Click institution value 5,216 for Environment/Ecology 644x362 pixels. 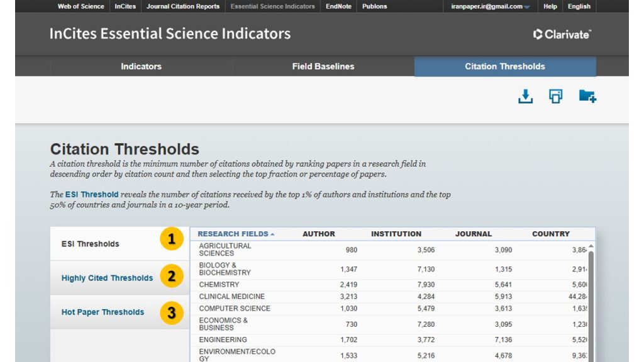(426, 356)
